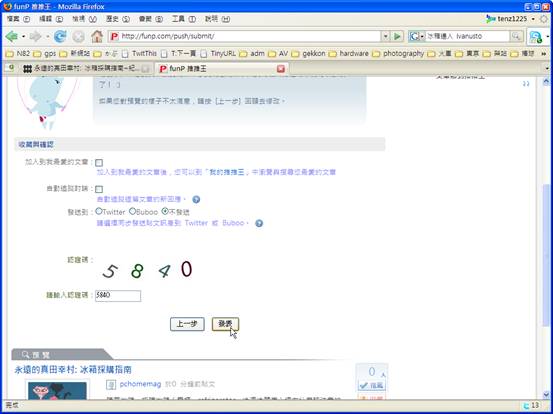Click the funP site icon in URL bar
The height and width of the screenshot is (414, 553).
pyautogui.click(x=114, y=36)
